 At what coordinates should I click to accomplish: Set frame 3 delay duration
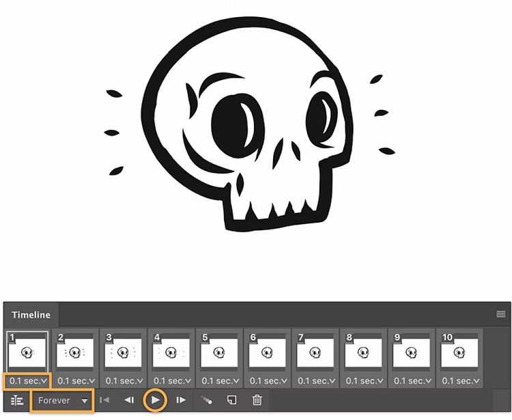click(123, 380)
